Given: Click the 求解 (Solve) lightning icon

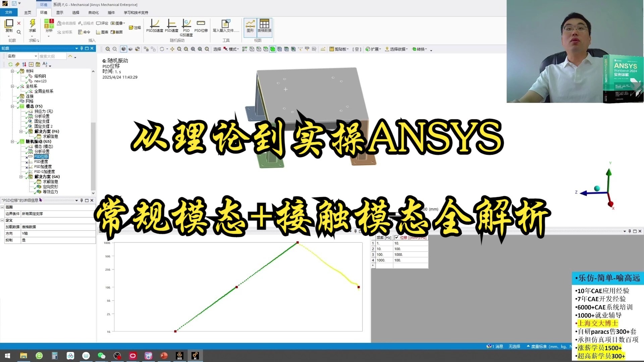Looking at the screenshot, I should click(32, 23).
